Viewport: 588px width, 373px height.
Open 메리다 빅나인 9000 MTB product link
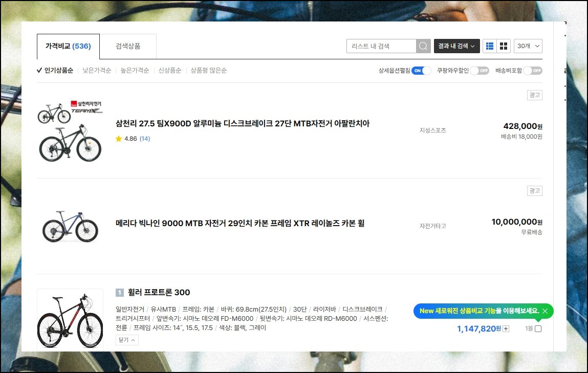240,223
